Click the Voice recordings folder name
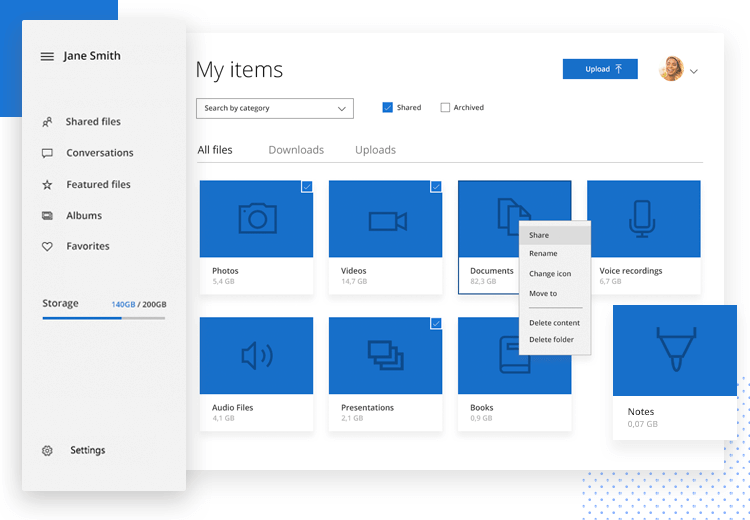Viewport: 750px width, 520px height. [x=630, y=271]
